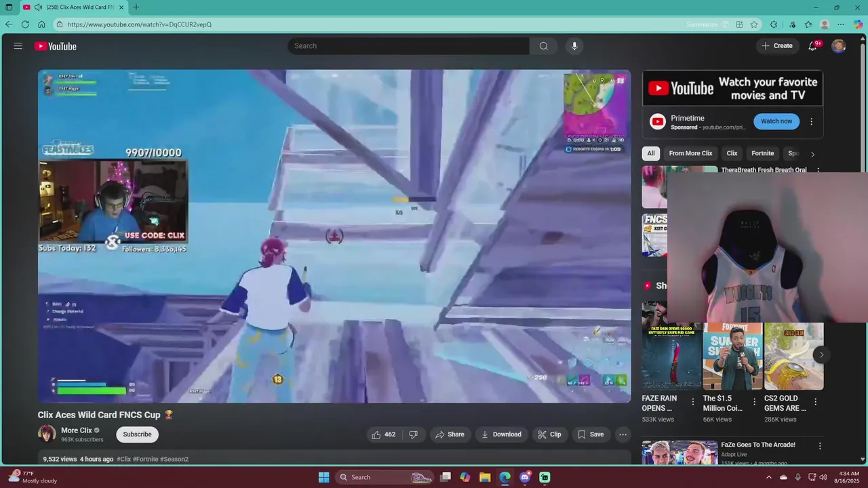The width and height of the screenshot is (868, 488).
Task: Open browser profile icon
Action: (x=825, y=24)
